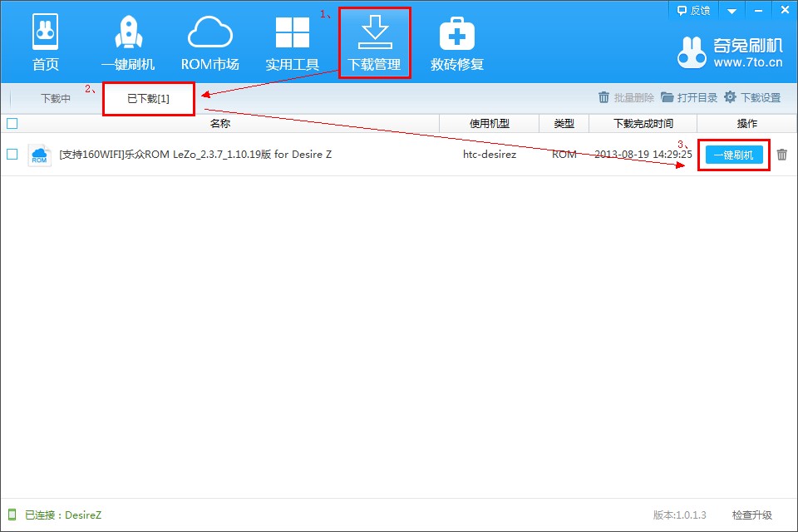798x532 pixels.
Task: Click the ROM file cloud icon in row
Action: [x=39, y=155]
